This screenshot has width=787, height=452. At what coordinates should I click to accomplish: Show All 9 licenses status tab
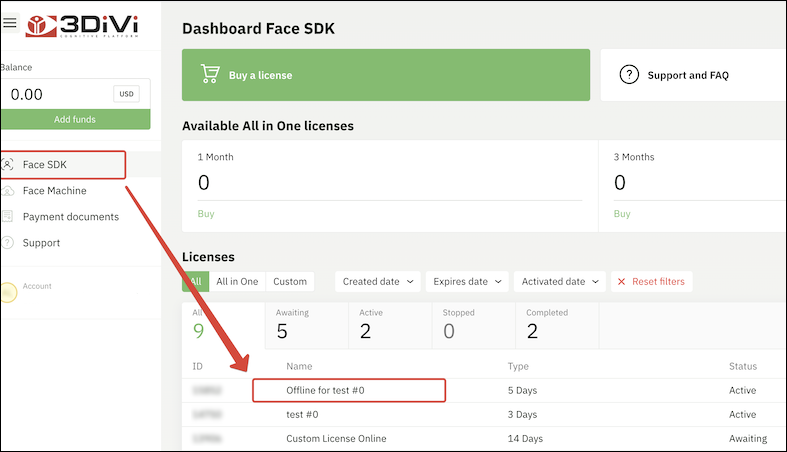[223, 325]
